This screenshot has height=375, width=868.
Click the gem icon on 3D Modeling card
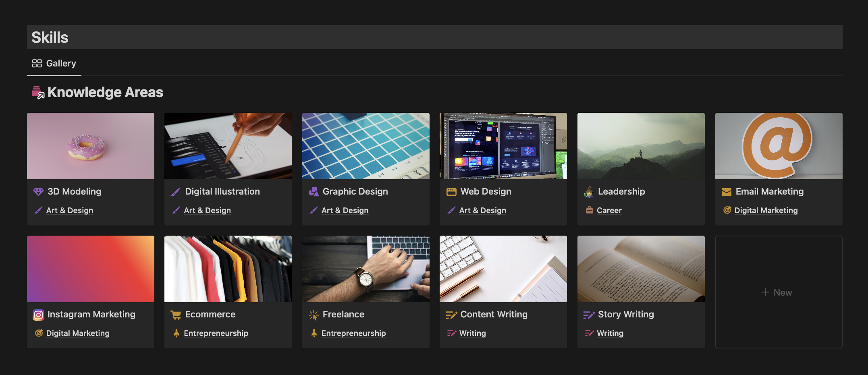[x=38, y=191]
